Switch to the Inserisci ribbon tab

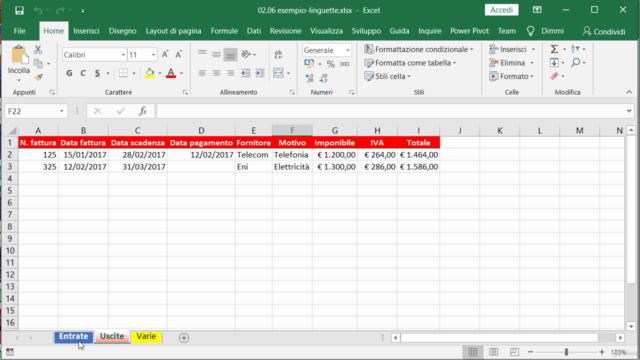pos(86,31)
